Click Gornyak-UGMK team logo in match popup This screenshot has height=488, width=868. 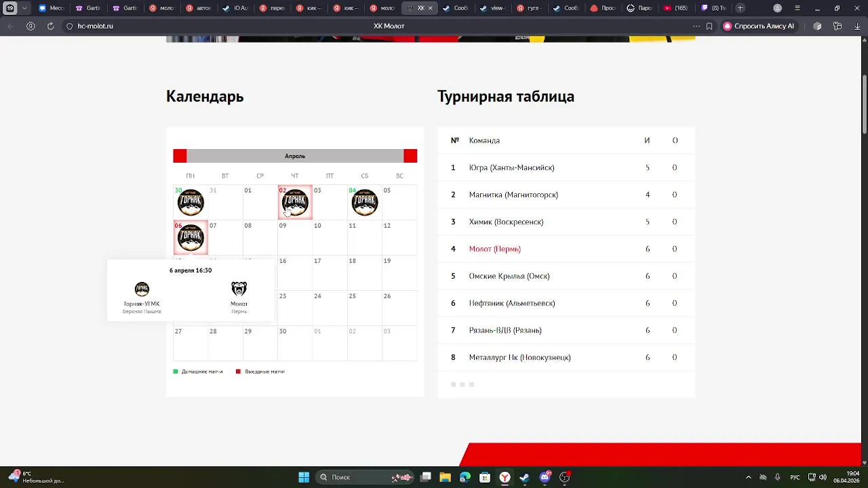pos(142,289)
